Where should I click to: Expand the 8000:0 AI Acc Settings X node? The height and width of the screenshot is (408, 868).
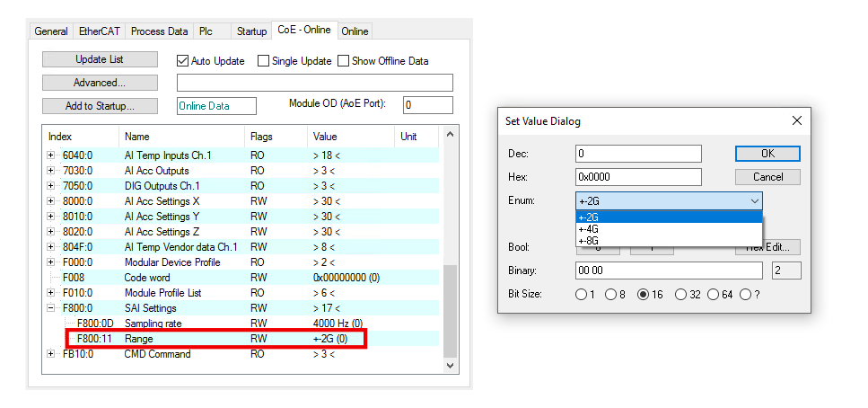51,201
